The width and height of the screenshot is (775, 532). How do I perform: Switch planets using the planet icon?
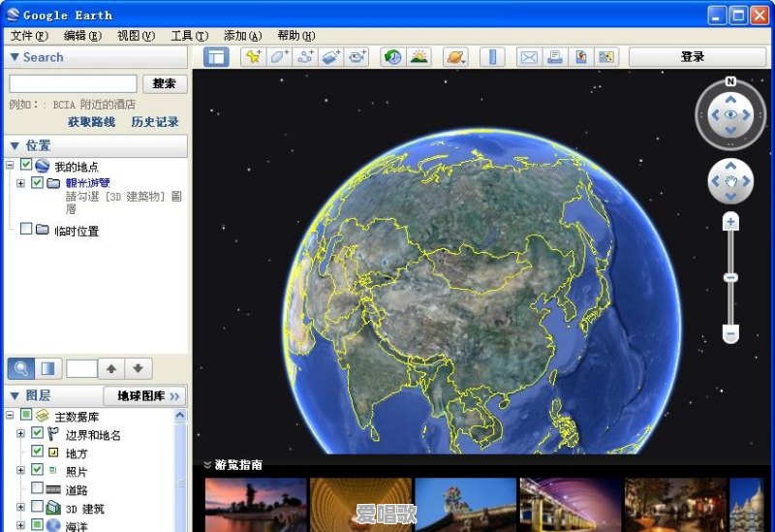coord(455,57)
